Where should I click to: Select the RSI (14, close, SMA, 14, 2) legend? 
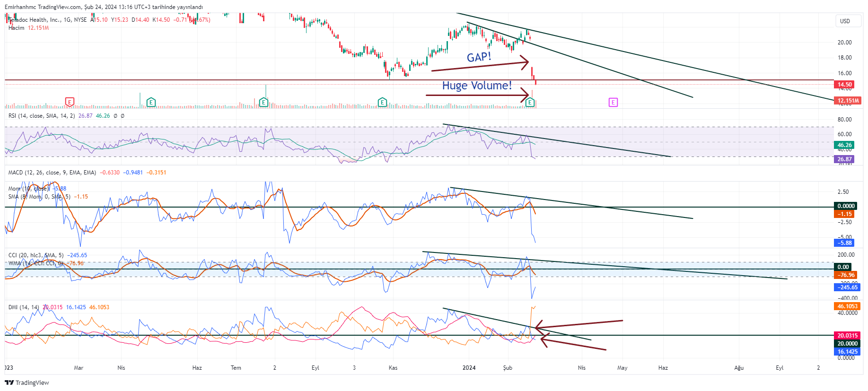(42, 116)
